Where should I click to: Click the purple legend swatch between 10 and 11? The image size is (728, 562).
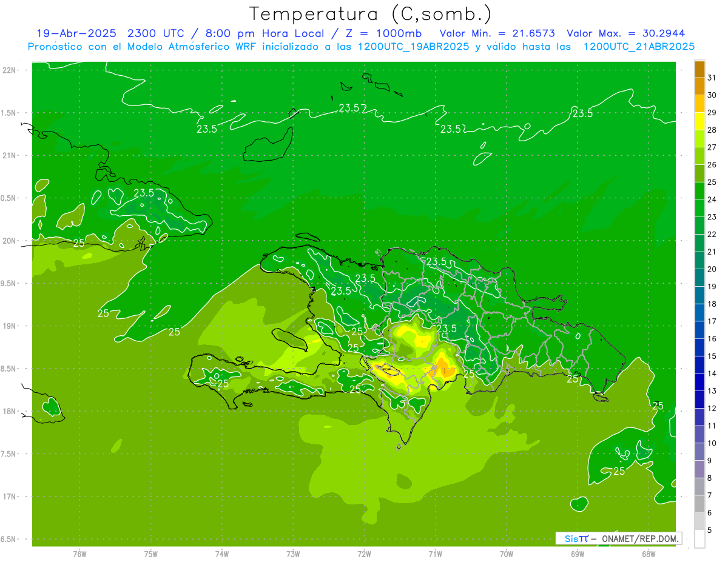(x=699, y=435)
